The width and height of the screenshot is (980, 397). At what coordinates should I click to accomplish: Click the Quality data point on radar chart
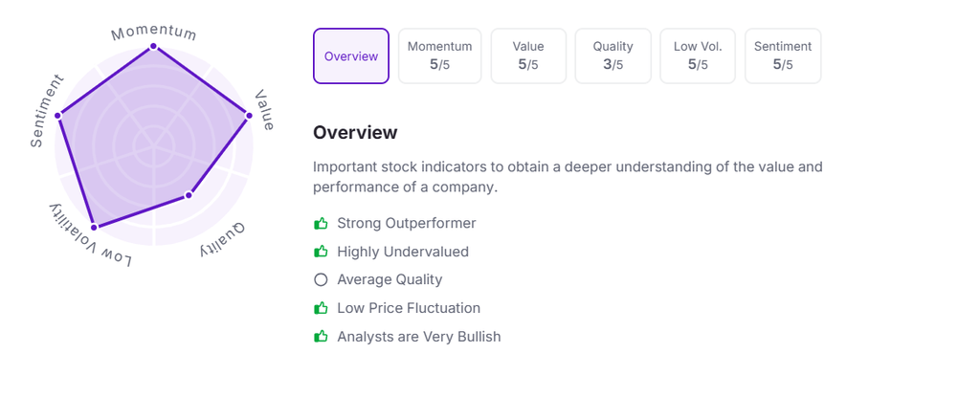[x=189, y=195]
